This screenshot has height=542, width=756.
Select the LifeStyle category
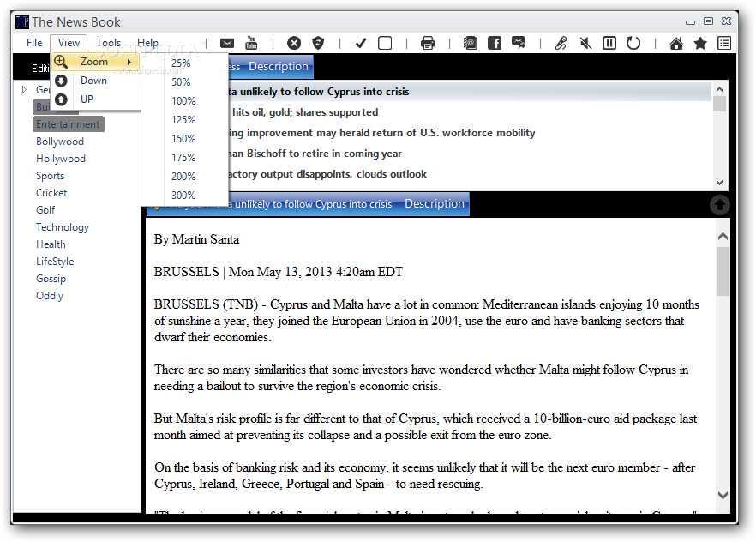click(x=55, y=262)
